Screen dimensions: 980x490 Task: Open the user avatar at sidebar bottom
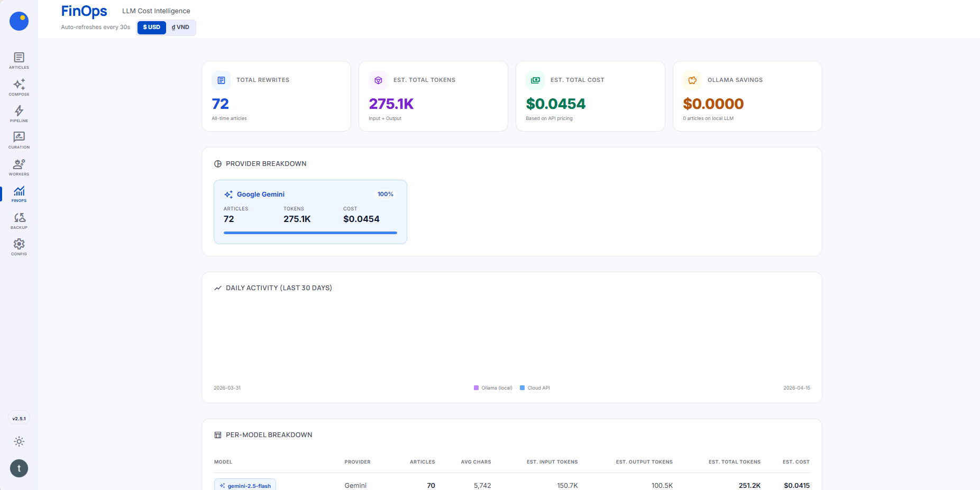[19, 468]
